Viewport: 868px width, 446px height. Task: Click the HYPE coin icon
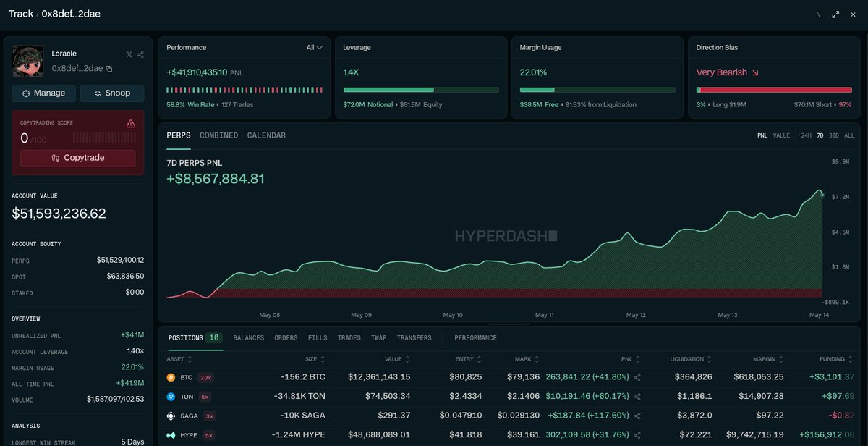pyautogui.click(x=171, y=435)
